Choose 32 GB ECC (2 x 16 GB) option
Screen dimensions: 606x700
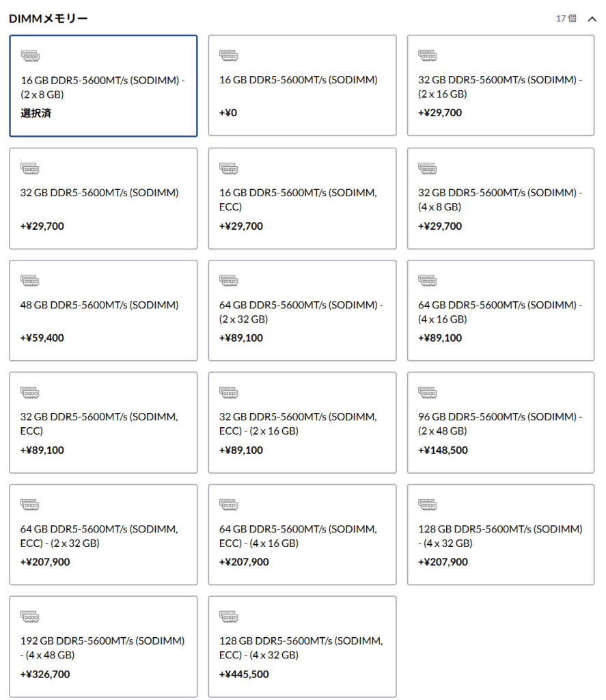tap(302, 422)
